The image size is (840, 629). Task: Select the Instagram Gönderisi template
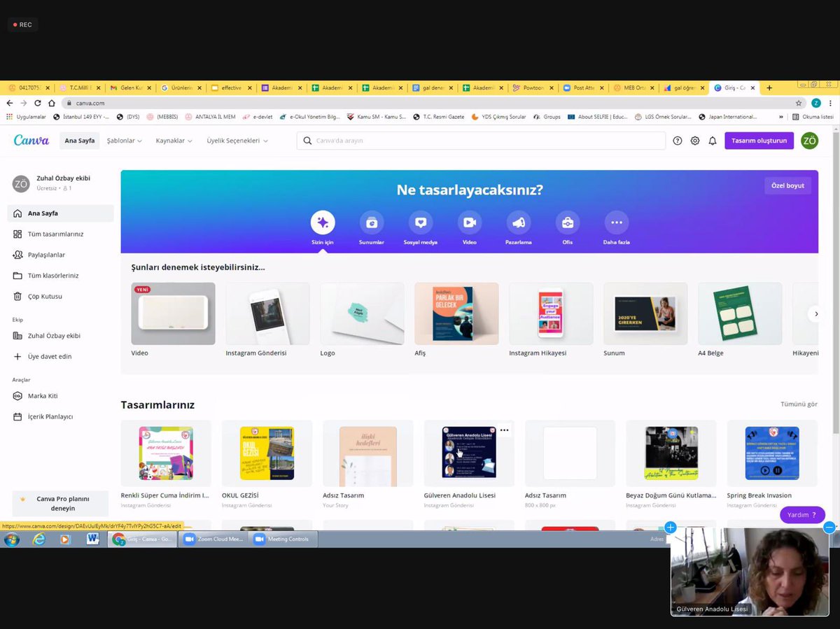267,313
